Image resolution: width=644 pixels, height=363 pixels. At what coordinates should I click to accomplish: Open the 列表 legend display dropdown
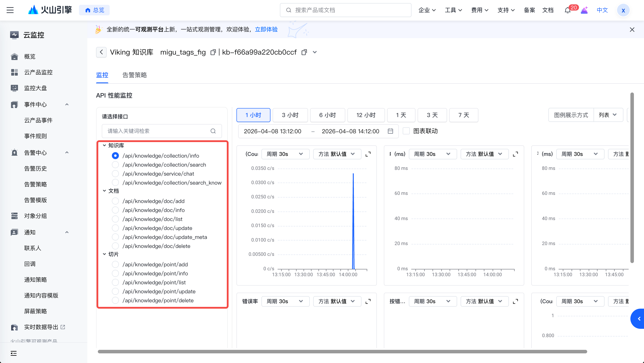point(608,115)
